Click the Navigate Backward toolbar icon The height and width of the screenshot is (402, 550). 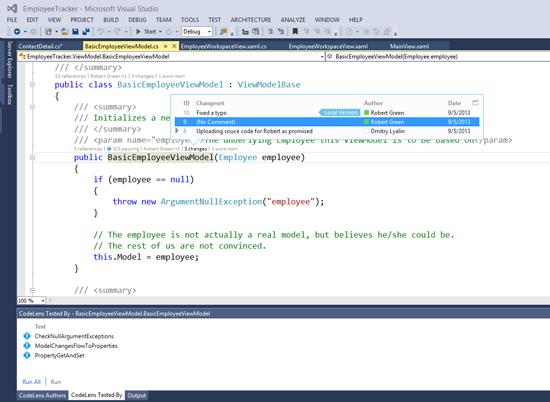(16, 32)
